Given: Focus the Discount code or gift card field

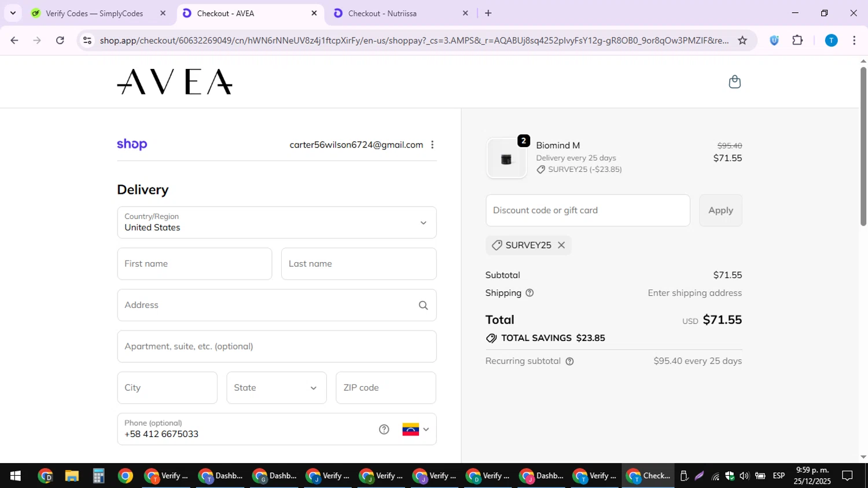Looking at the screenshot, I should tap(588, 210).
